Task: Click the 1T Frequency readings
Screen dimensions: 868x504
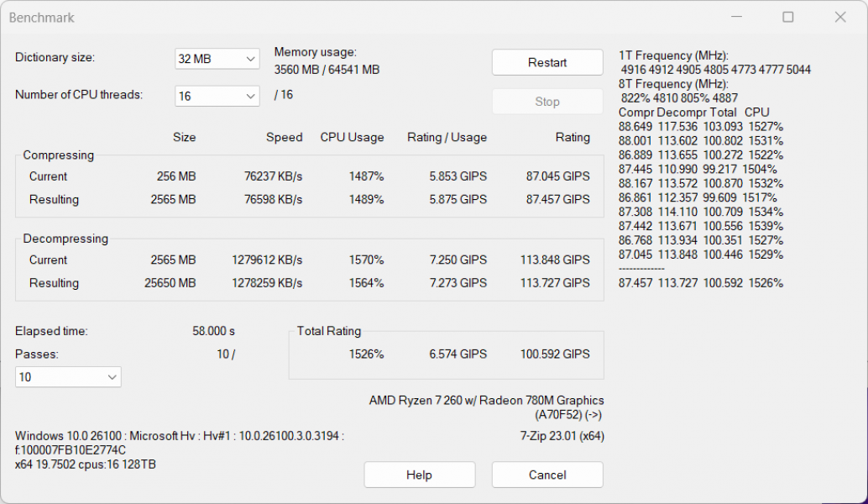Action: pos(714,70)
